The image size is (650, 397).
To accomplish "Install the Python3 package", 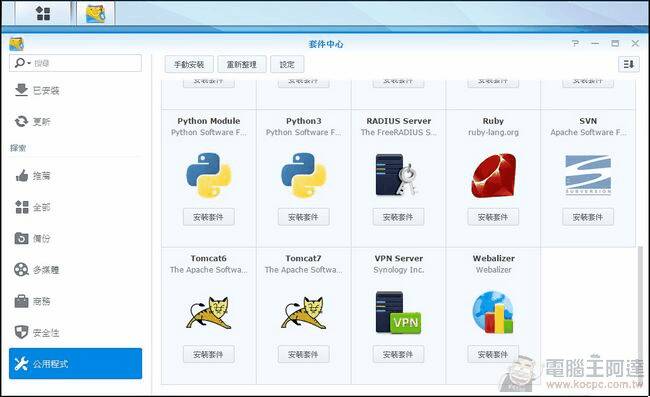I will coord(303,217).
